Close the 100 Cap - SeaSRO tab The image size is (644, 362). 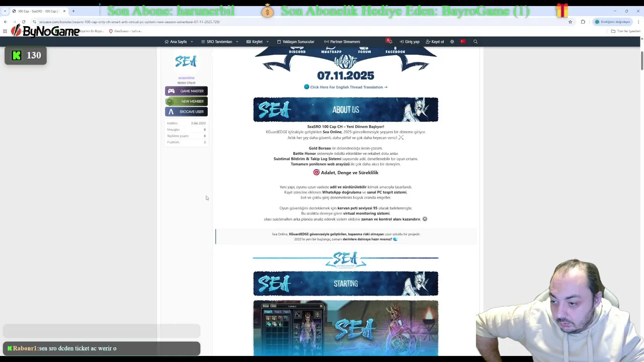[x=64, y=11]
